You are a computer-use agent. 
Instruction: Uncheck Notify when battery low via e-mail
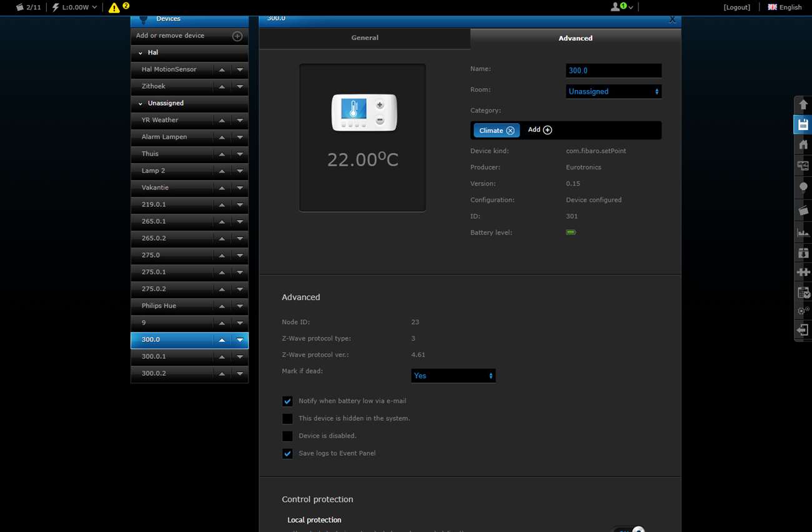pos(287,401)
